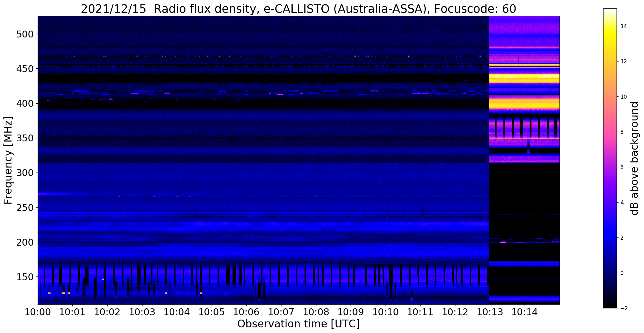Select the 10:11 time tick label
Image resolution: width=644 pixels, height=333 pixels.
tap(421, 312)
